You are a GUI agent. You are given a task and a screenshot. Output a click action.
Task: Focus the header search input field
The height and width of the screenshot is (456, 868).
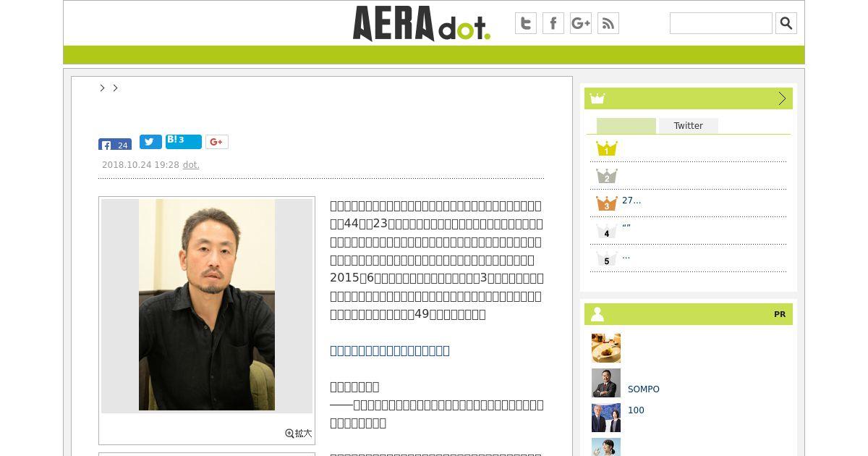coord(721,23)
